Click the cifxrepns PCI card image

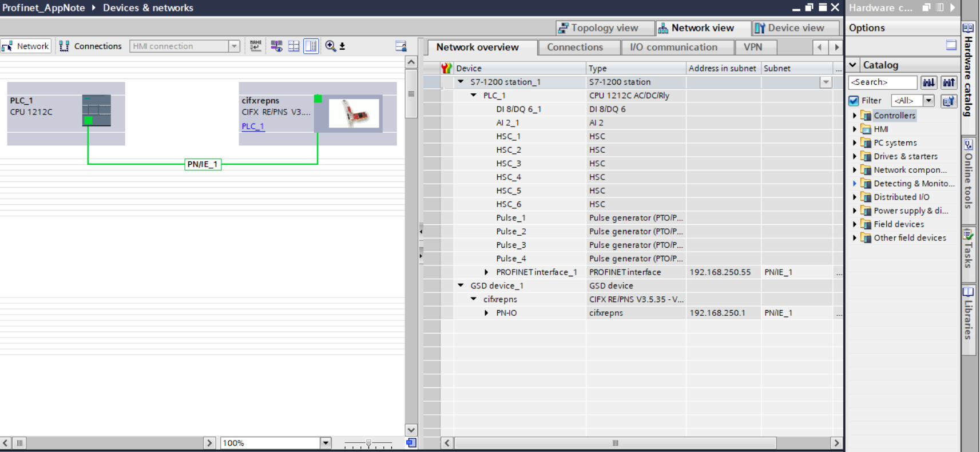(354, 113)
